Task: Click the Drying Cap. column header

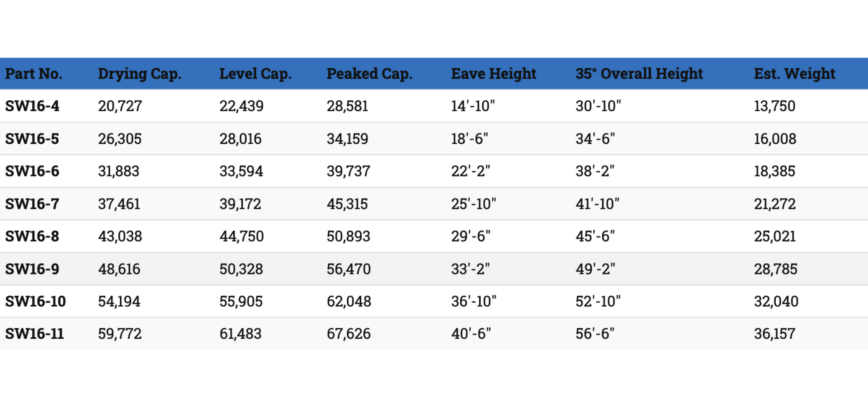Action: click(140, 74)
